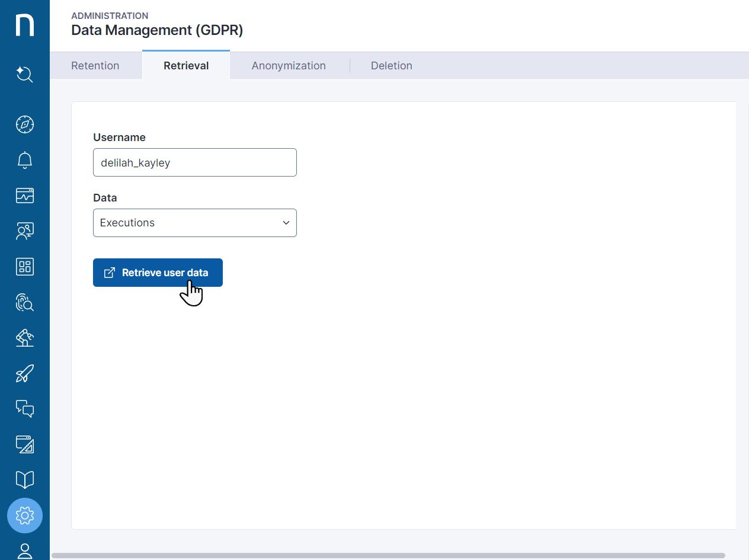Click the fingerprint search icon
The image size is (749, 560).
click(x=25, y=302)
